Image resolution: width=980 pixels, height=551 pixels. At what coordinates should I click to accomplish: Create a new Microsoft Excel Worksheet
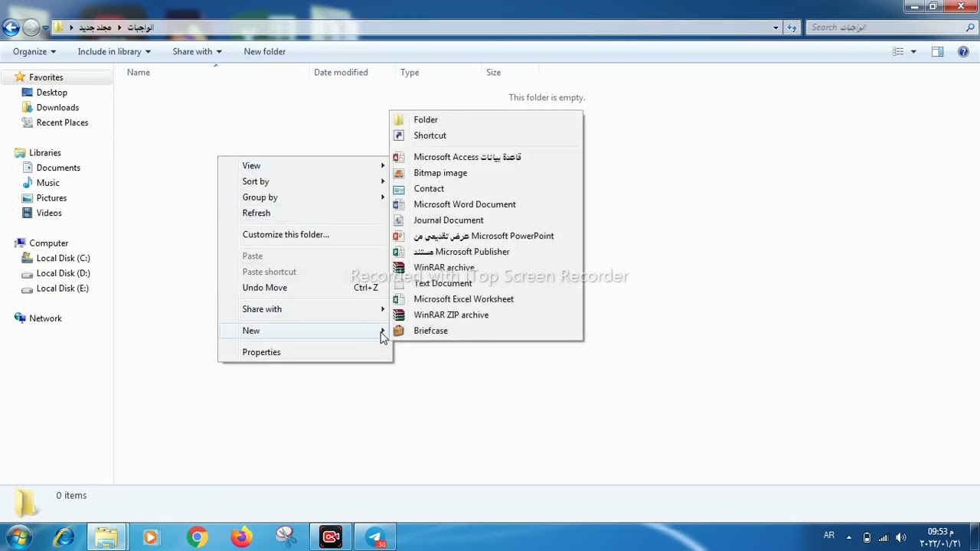[x=486, y=299]
